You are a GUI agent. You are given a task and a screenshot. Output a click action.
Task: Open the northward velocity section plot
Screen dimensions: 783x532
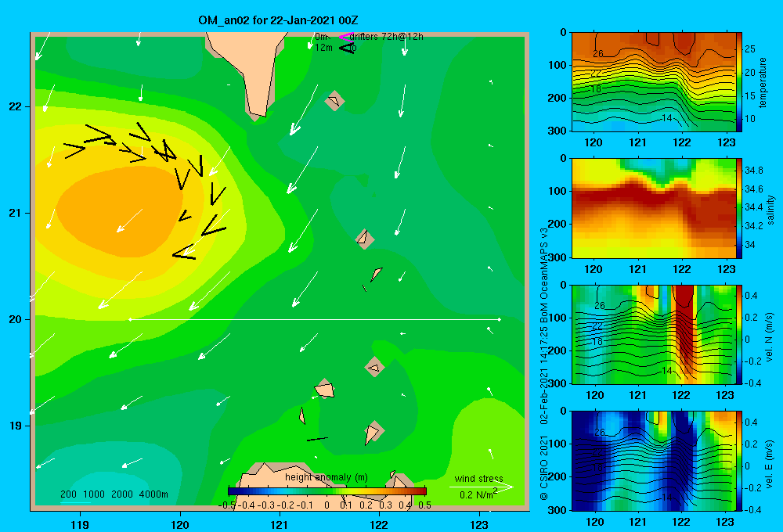coord(654,334)
